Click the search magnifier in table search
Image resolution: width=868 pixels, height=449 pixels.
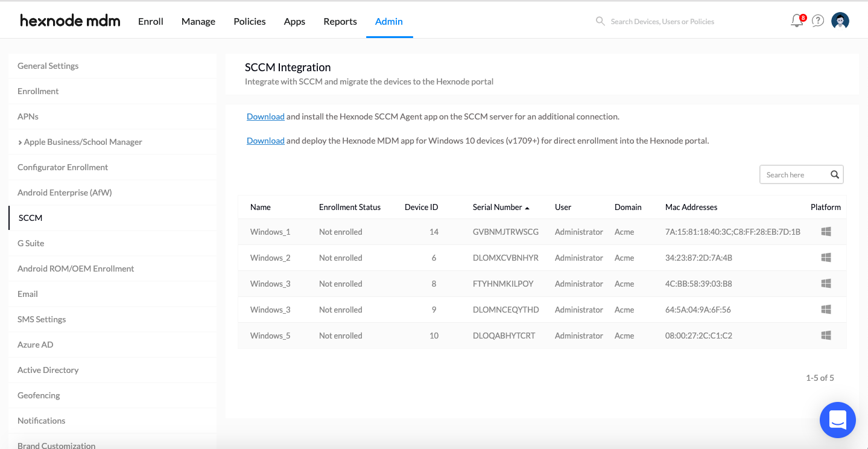[835, 174]
